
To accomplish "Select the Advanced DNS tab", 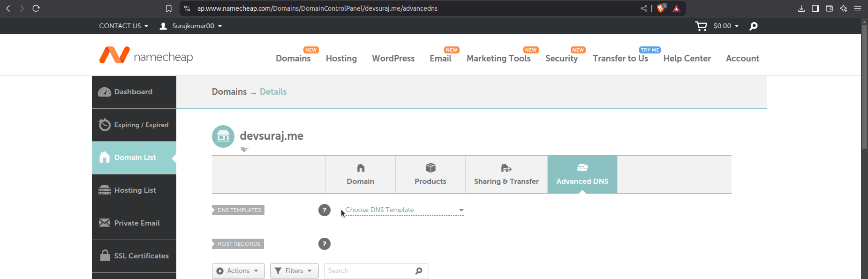I will point(582,174).
